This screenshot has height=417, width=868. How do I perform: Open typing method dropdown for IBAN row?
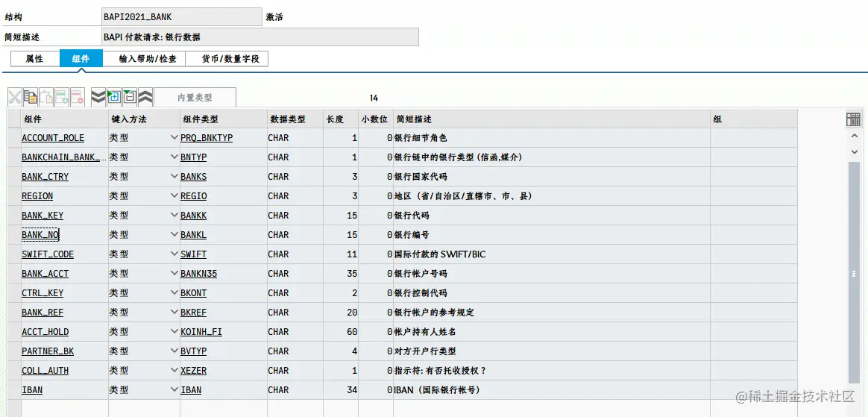click(x=174, y=390)
